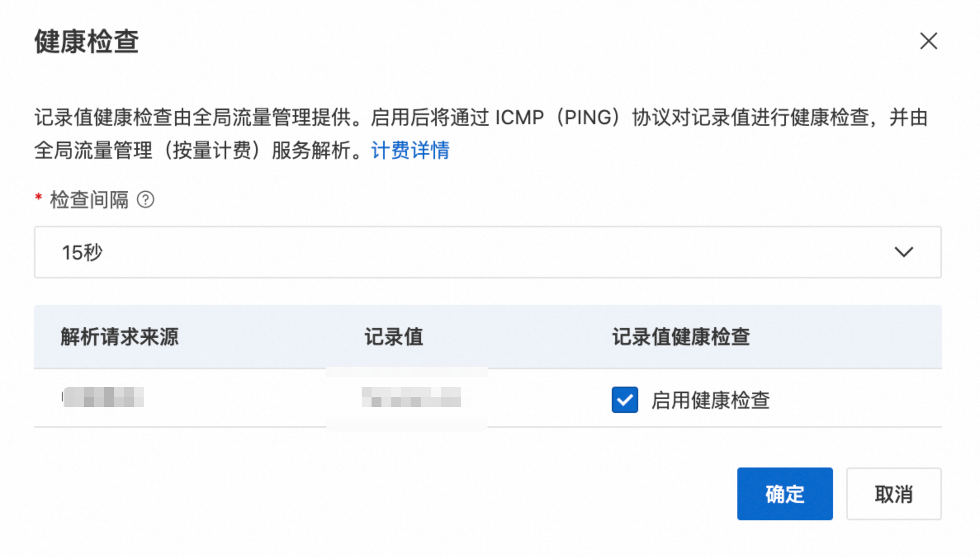Open the 计费详情 billing details link
This screenshot has width=980, height=557.
click(410, 150)
